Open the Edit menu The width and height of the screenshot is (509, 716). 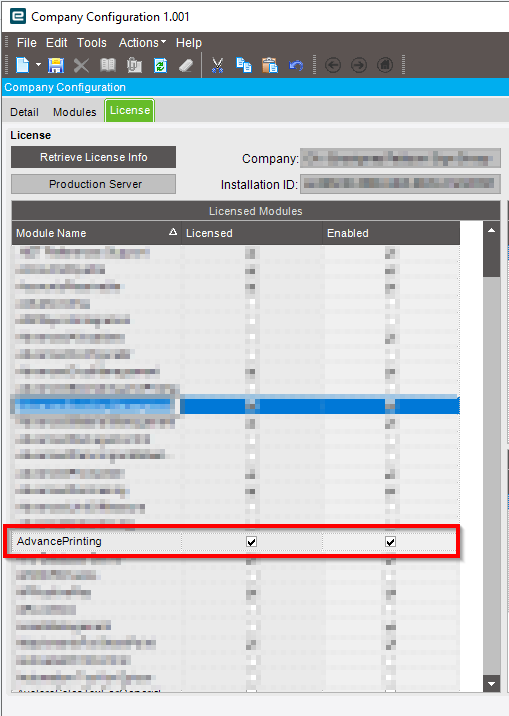[57, 42]
